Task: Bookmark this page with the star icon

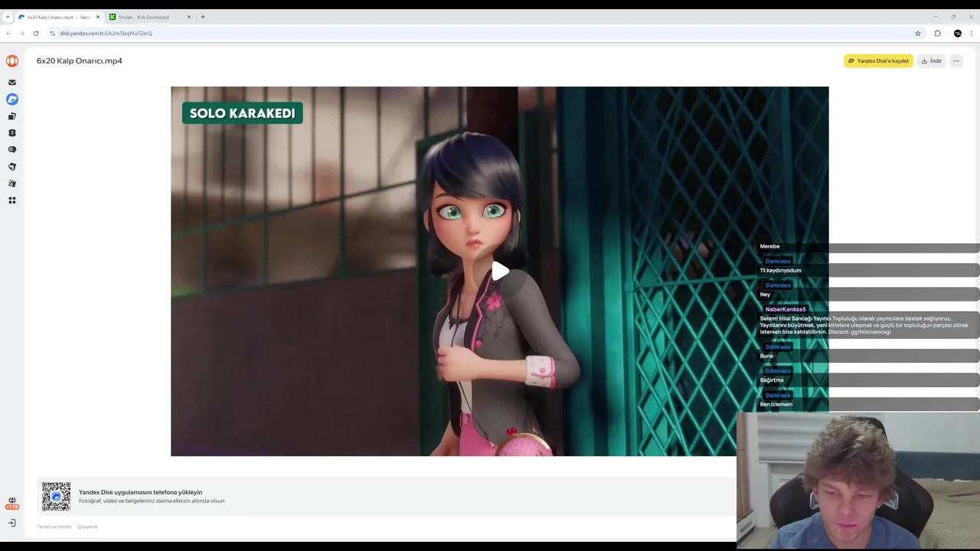Action: click(x=918, y=34)
